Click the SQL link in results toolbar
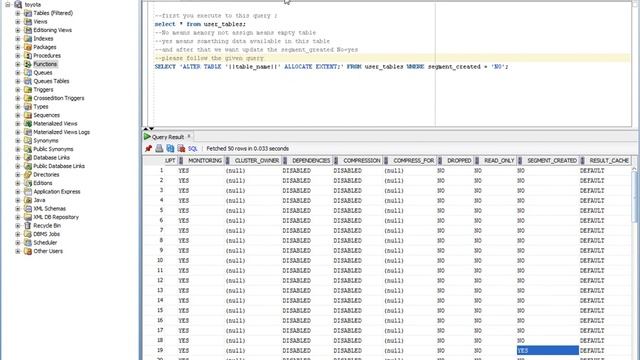This screenshot has height=360, width=640. click(193, 149)
